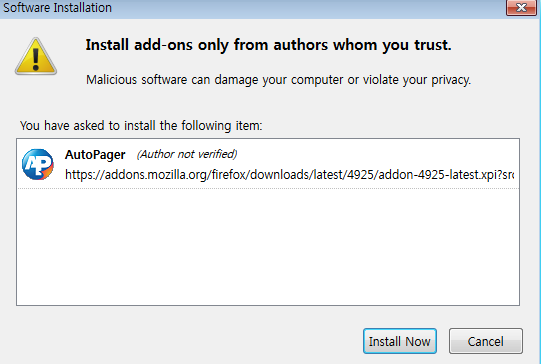
Task: Click empty area in the add-on list box
Action: point(268,247)
